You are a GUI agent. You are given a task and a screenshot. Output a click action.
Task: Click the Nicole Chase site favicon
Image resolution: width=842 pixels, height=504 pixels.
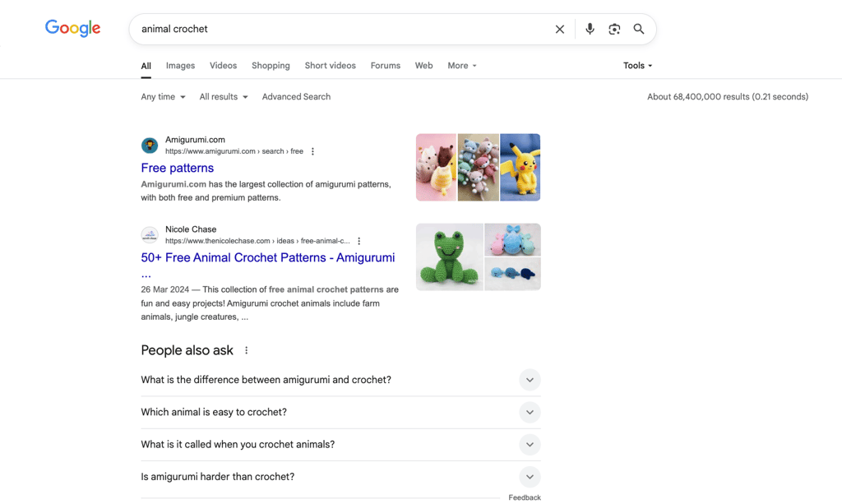[150, 234]
